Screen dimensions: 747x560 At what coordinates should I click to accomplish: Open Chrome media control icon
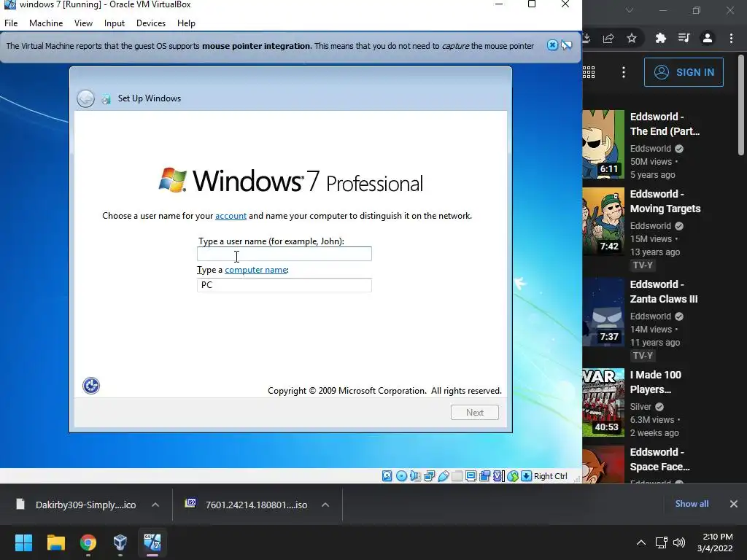coord(684,38)
